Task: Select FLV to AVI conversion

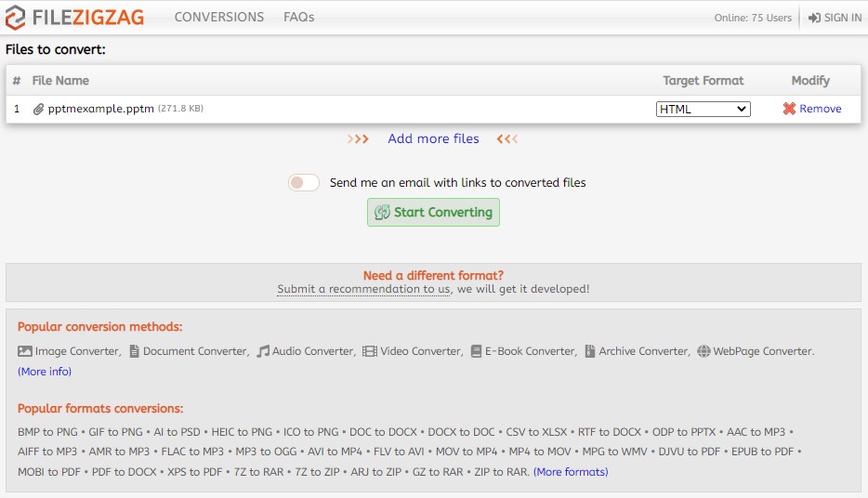Action: click(x=399, y=452)
